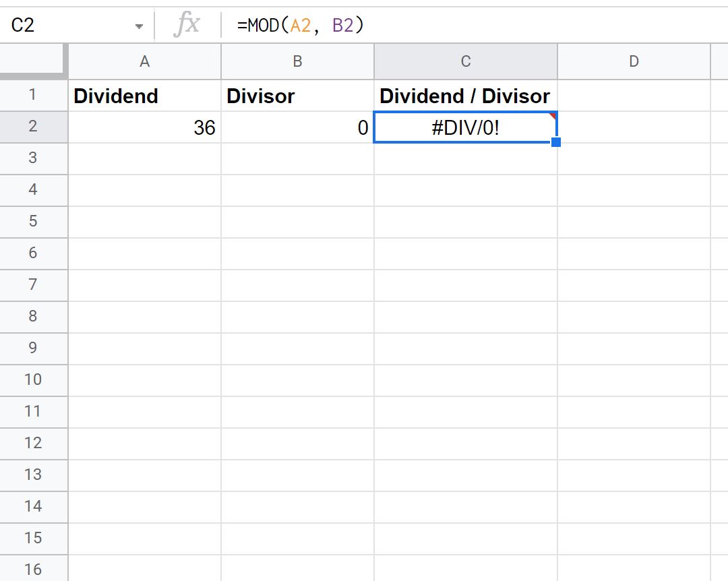
Task: Select row 7 header
Action: point(32,284)
